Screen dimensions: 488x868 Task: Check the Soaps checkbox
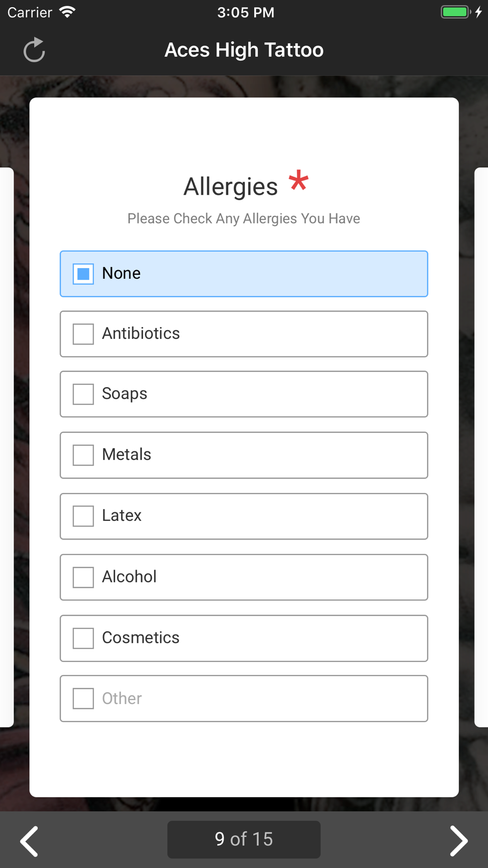pos(83,394)
